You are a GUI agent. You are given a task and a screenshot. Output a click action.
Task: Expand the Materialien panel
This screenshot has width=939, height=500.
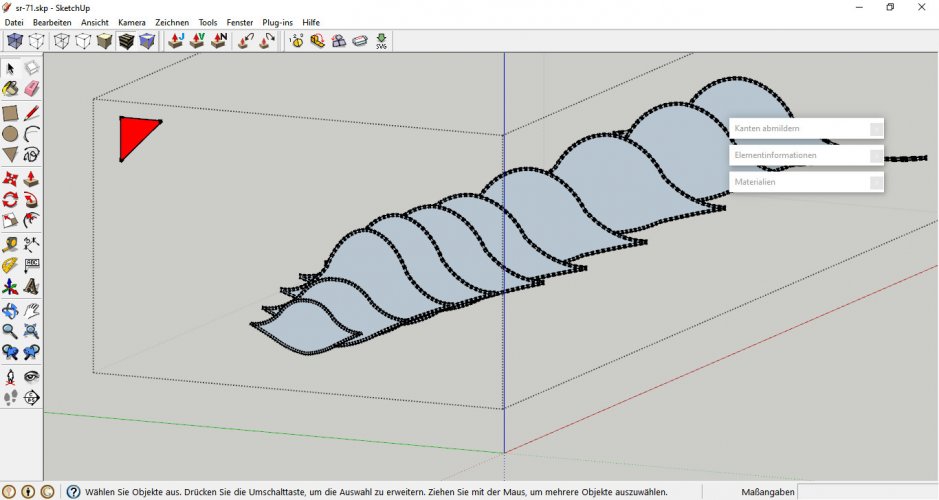pos(806,182)
